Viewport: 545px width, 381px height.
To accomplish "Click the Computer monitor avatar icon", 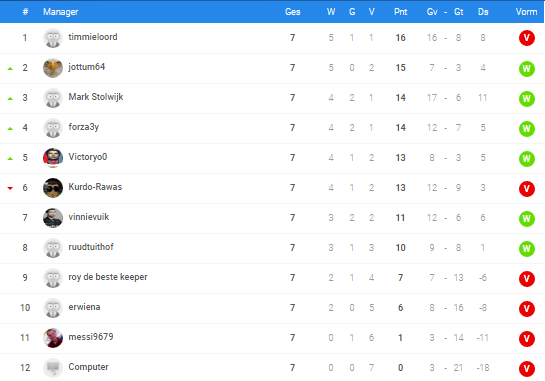I will pyautogui.click(x=53, y=368).
